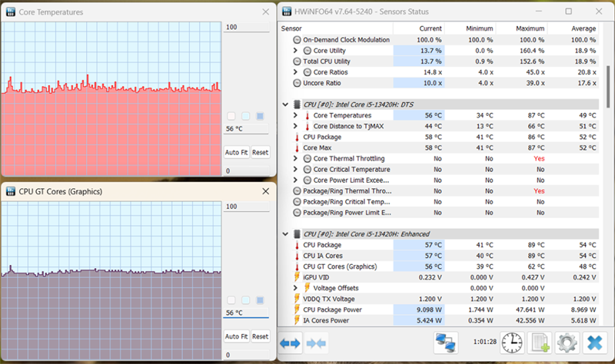This screenshot has height=364, width=615.
Task: Select light blue swatch in CPU GT Cores window
Action: coord(245,300)
